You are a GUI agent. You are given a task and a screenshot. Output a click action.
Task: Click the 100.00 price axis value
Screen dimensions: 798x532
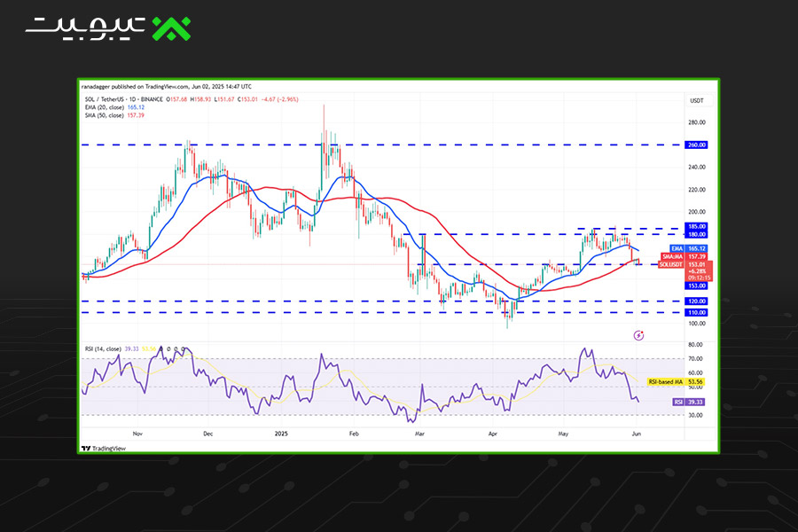pyautogui.click(x=697, y=324)
